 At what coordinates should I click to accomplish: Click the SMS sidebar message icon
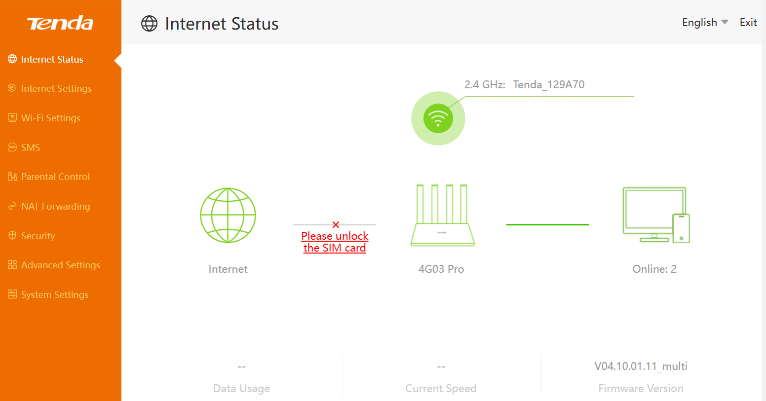(x=12, y=147)
